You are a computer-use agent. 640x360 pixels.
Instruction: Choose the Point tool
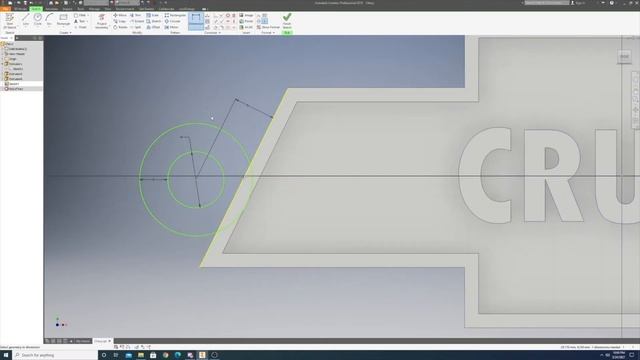click(80, 27)
